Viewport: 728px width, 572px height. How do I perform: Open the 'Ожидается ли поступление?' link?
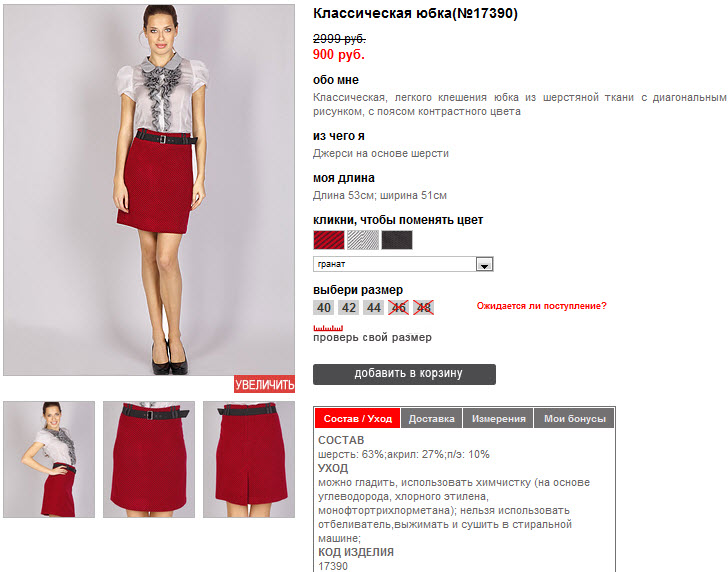click(x=541, y=306)
